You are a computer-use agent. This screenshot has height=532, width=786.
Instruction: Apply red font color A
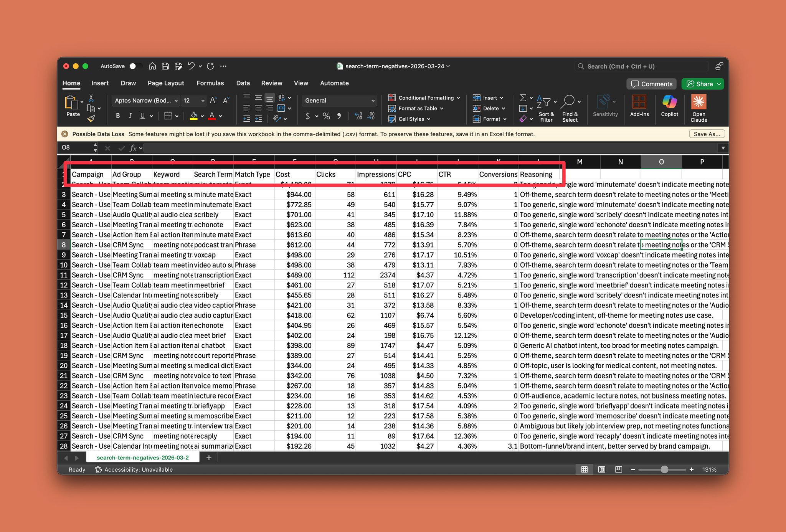pyautogui.click(x=212, y=116)
